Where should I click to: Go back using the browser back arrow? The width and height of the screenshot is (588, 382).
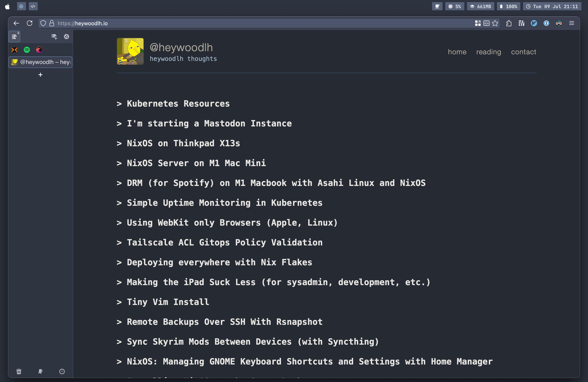point(16,23)
